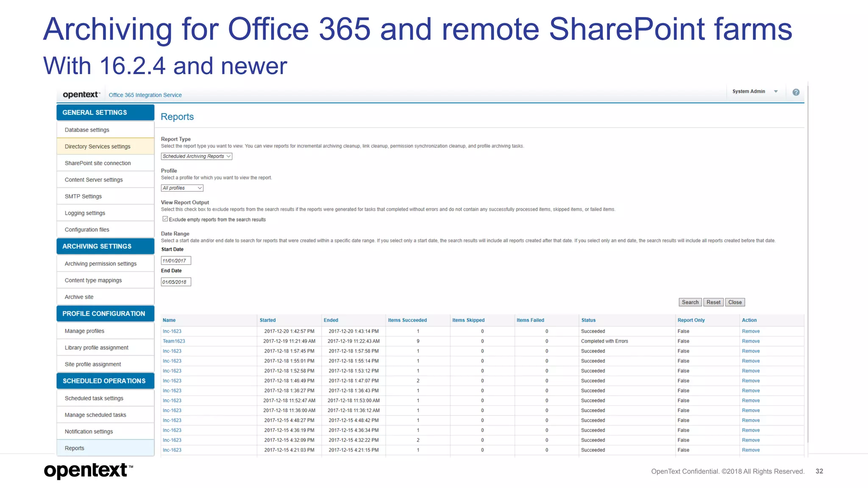Open SharePoint site connection

coord(106,163)
